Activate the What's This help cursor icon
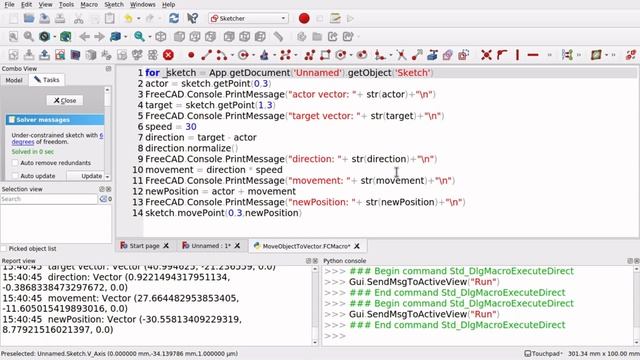 (x=192, y=18)
